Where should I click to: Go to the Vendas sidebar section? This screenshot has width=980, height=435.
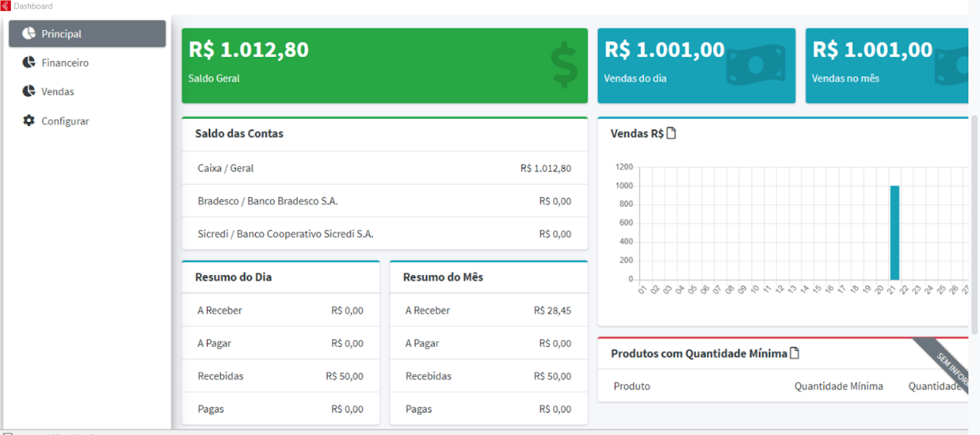coord(58,91)
